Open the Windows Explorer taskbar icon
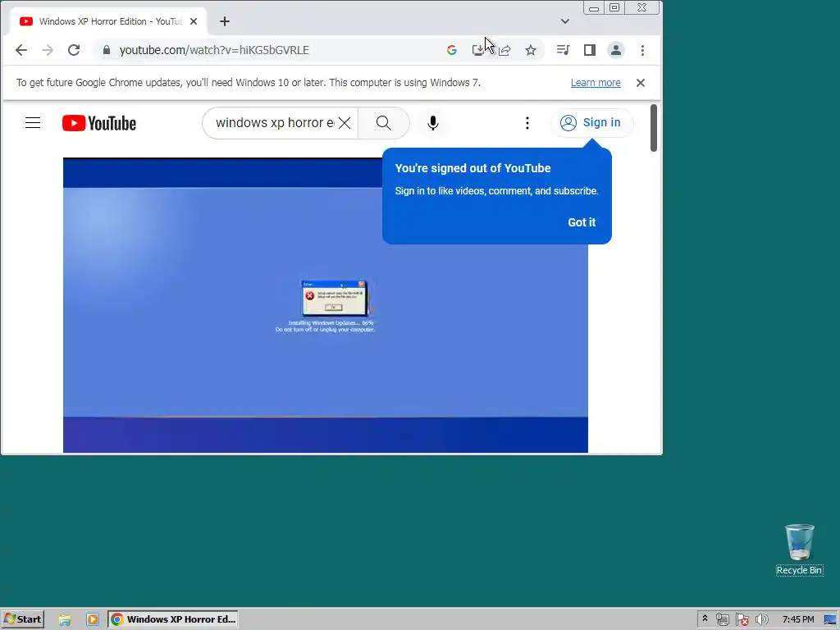840x630 pixels. point(65,620)
